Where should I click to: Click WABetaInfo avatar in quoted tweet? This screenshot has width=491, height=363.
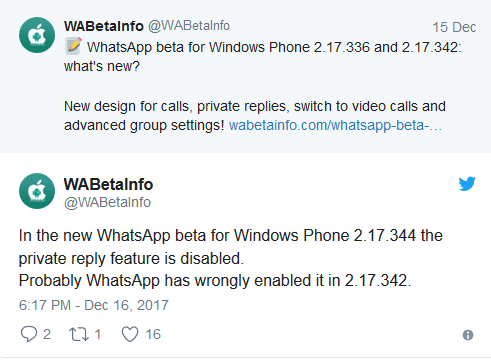[37, 35]
